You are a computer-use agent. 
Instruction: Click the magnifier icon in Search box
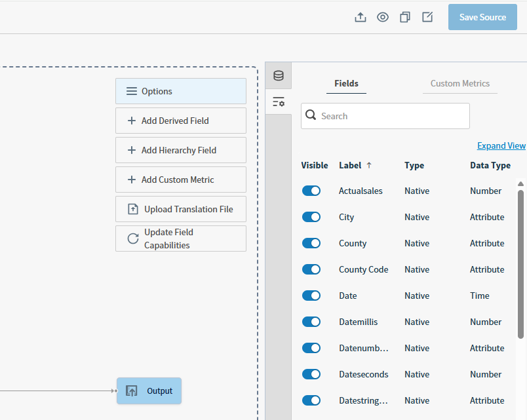311,115
